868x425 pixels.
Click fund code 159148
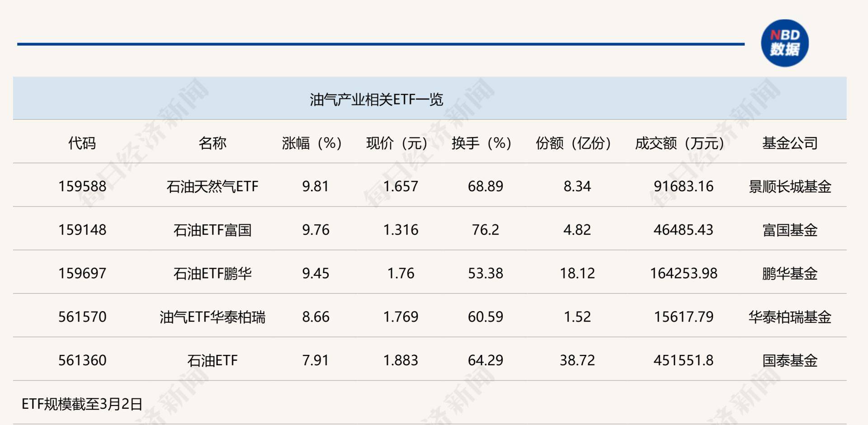[82, 230]
